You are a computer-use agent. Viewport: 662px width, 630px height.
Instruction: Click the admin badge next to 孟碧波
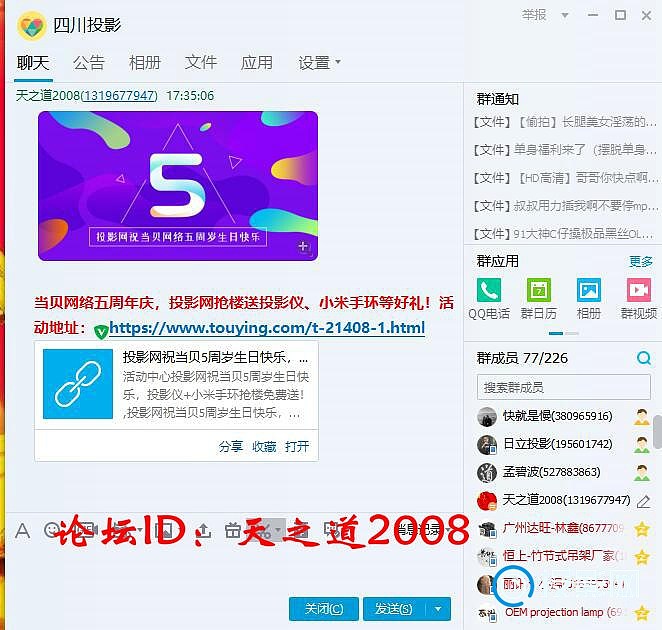tap(642, 473)
